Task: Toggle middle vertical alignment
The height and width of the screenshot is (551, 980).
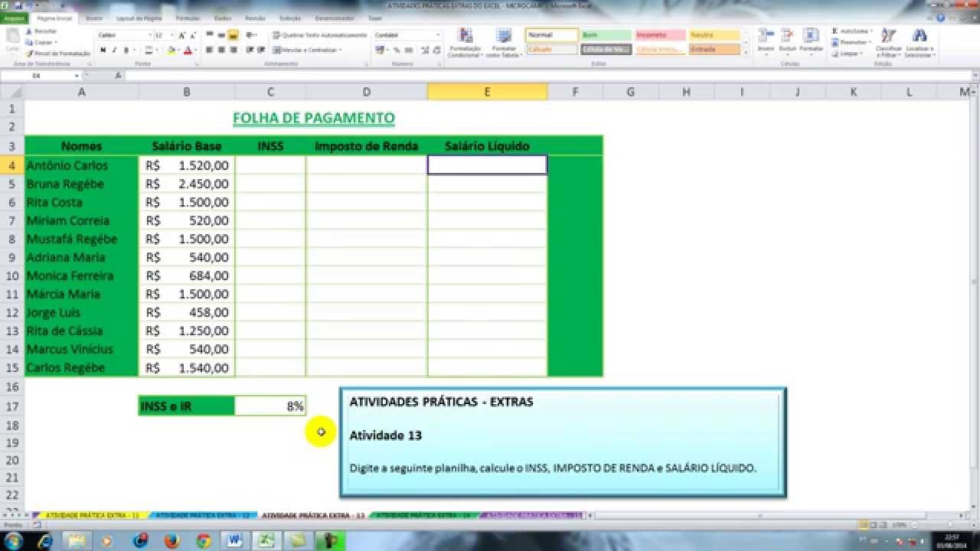Action: (221, 35)
